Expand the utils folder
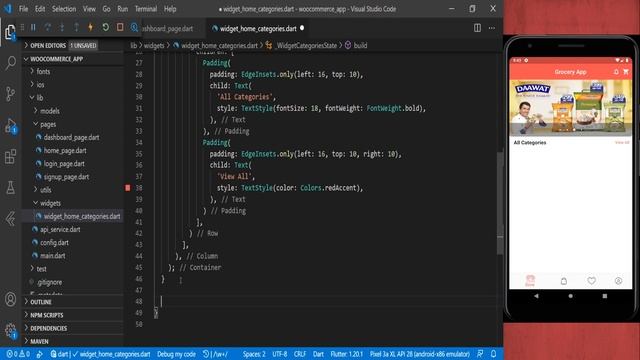 (x=73, y=190)
